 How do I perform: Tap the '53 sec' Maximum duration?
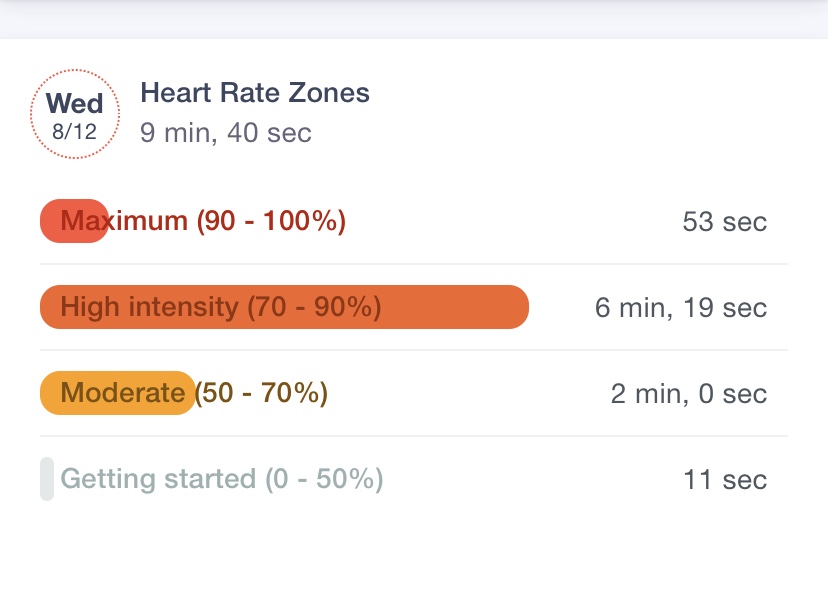coord(724,221)
